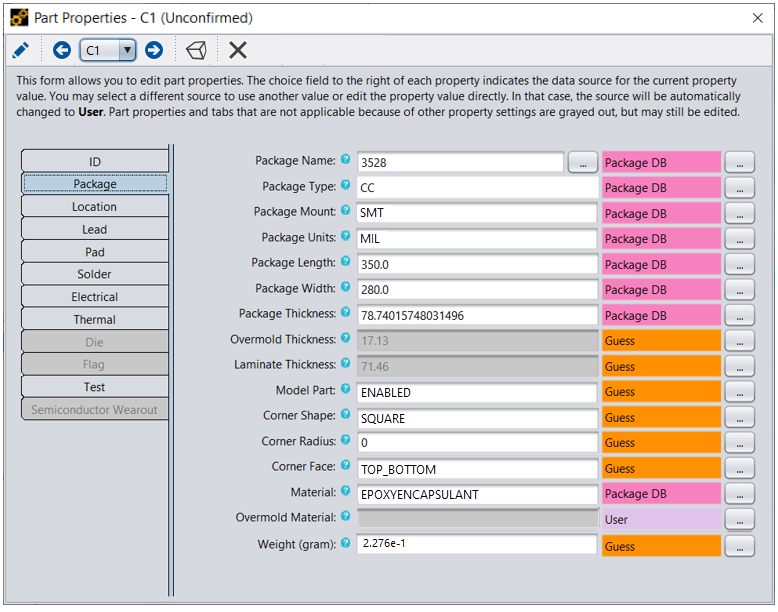Open the 3D part view icon
Viewport: 778px width, 612px height.
click(196, 50)
